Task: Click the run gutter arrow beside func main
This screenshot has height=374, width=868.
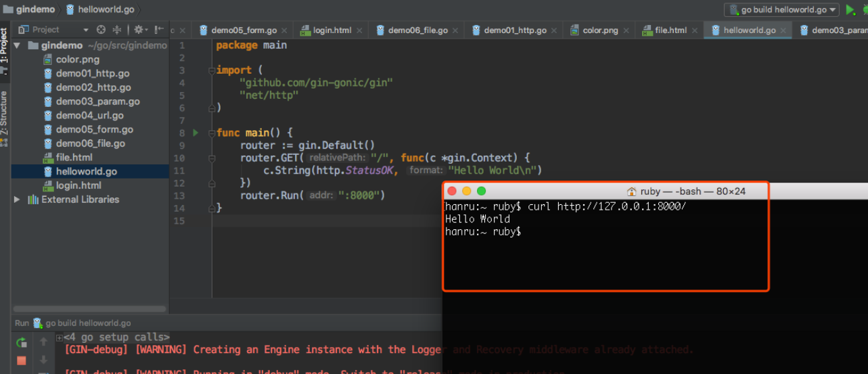Action: [196, 133]
